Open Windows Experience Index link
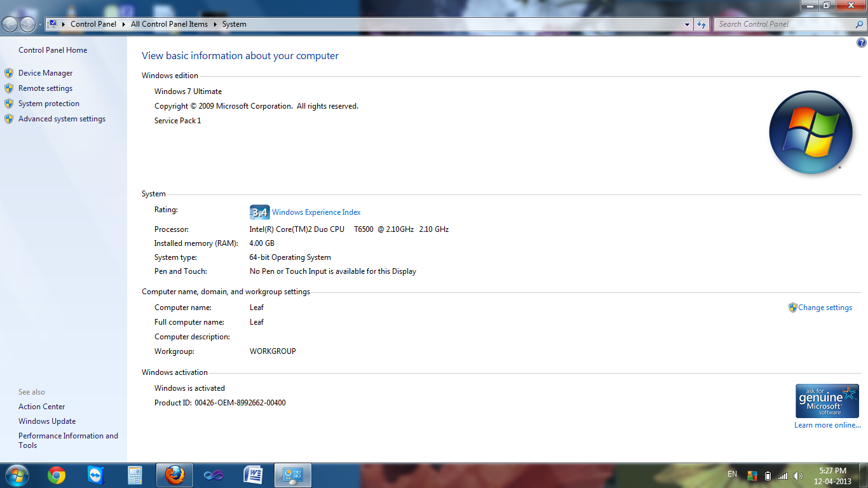This screenshot has width=868, height=488. coord(316,212)
